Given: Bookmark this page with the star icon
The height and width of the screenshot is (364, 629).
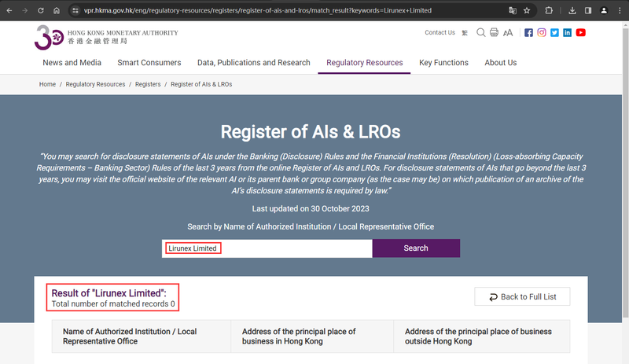Looking at the screenshot, I should (527, 10).
